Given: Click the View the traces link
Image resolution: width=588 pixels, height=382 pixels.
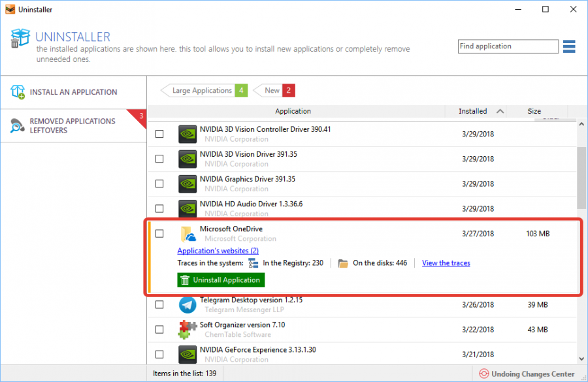Looking at the screenshot, I should click(446, 263).
